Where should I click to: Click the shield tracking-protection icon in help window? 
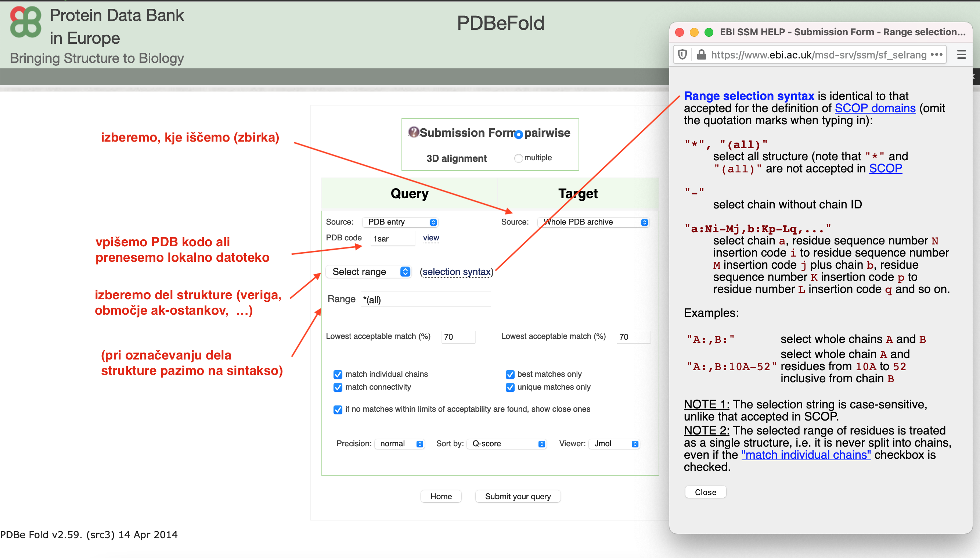[x=682, y=55]
